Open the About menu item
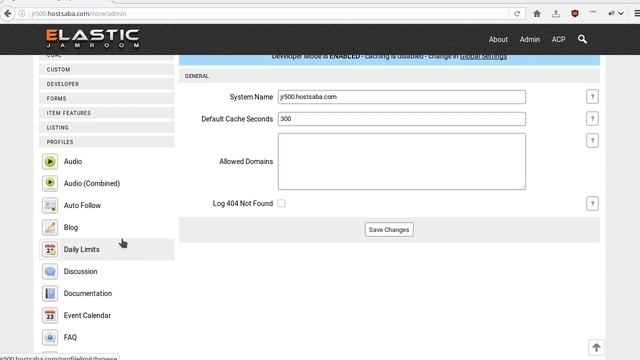This screenshot has width=640, height=360. pos(498,40)
